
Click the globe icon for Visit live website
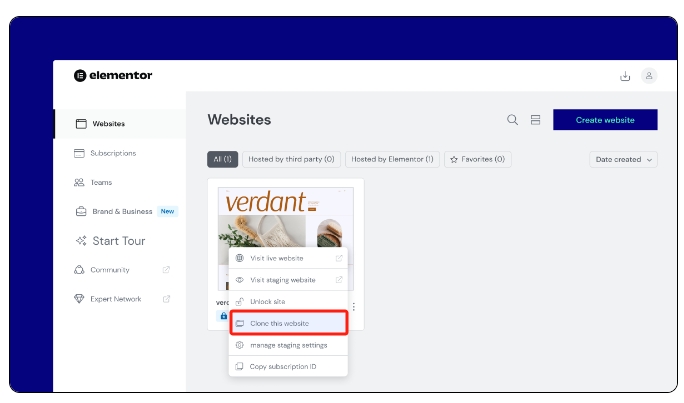pyautogui.click(x=239, y=258)
